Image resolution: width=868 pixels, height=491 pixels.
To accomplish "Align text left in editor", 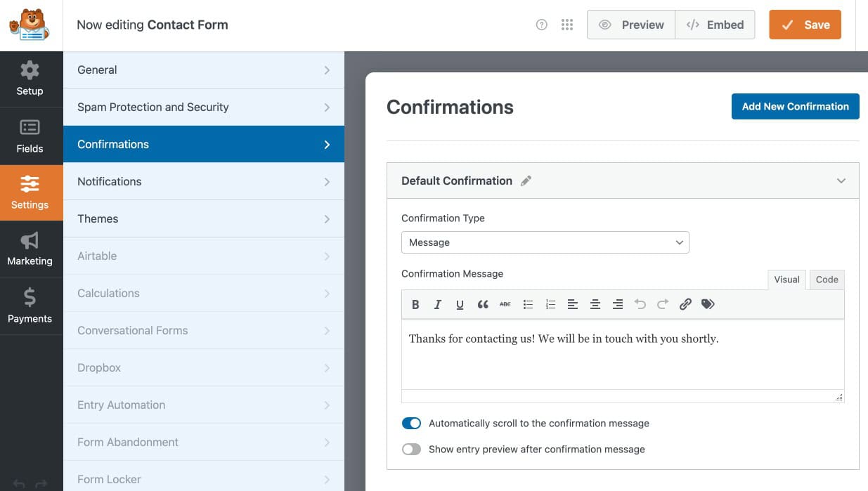I will coord(573,304).
